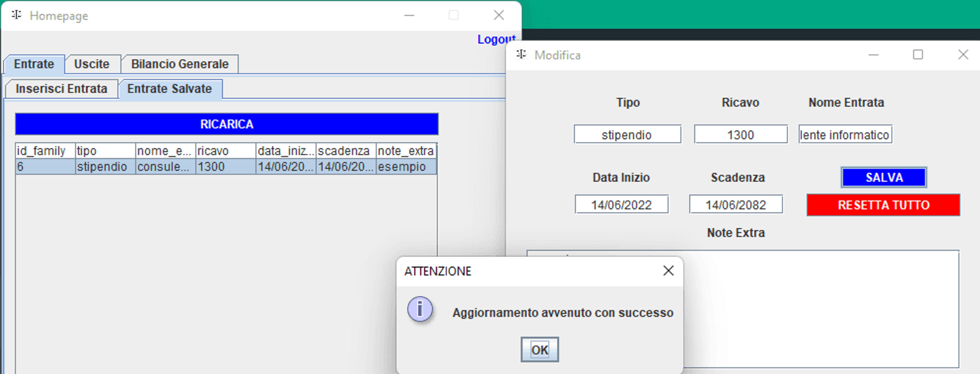Click the Homepage window app icon
Image resolution: width=980 pixels, height=374 pixels.
coord(16,15)
